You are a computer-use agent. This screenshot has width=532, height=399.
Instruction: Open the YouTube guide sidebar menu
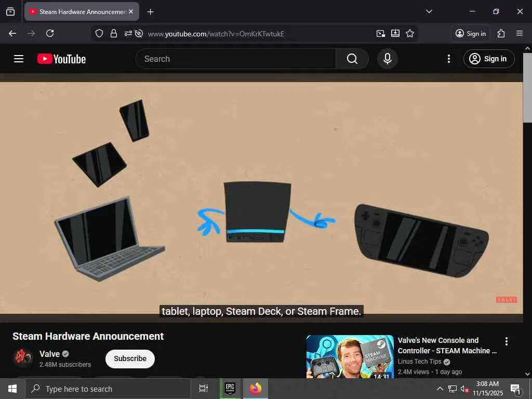coord(19,59)
